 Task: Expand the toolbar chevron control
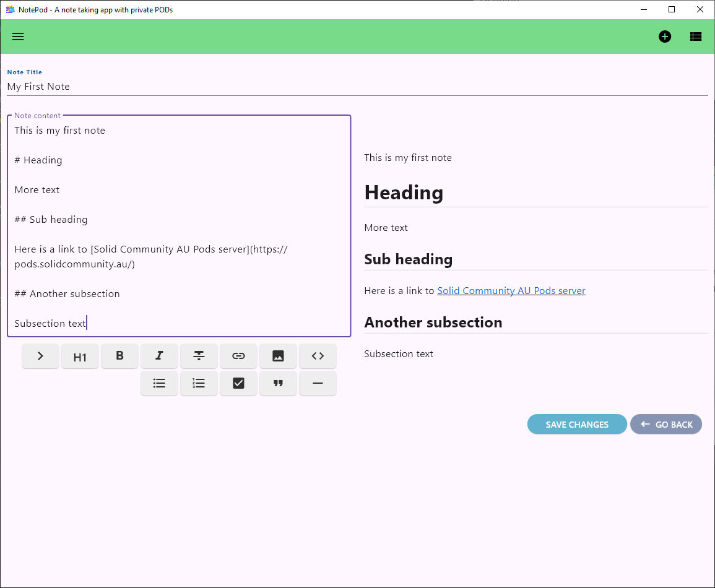pyautogui.click(x=40, y=356)
